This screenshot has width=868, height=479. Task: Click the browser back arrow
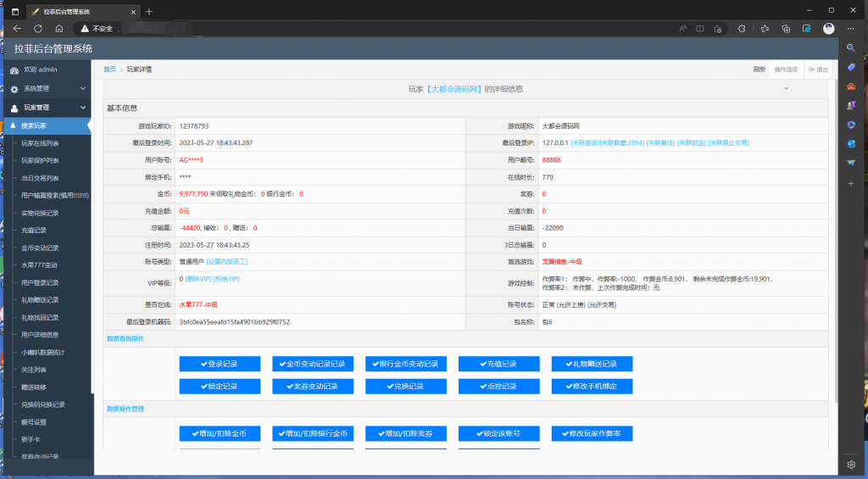click(x=17, y=28)
